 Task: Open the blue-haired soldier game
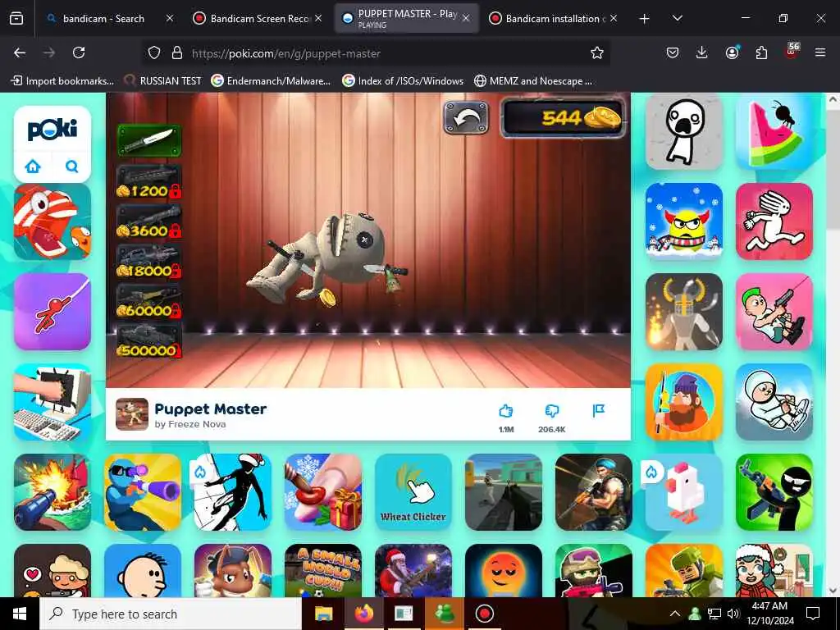coord(594,492)
